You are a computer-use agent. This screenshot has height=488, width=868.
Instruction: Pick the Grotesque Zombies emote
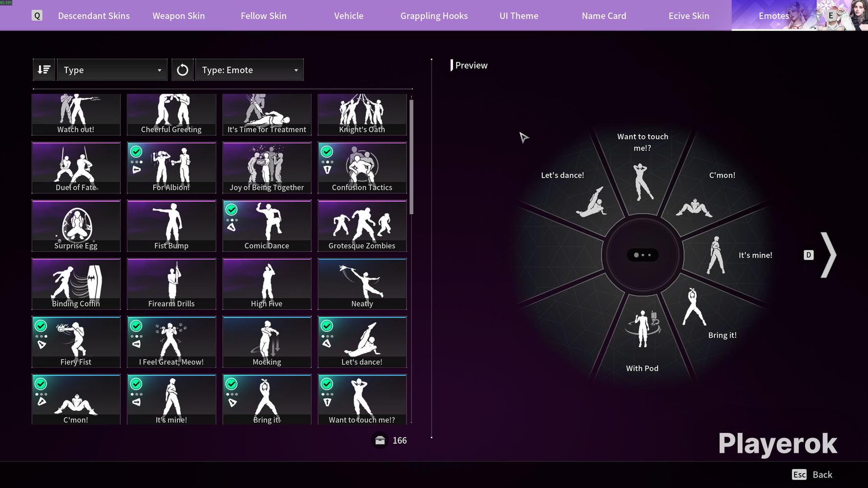coord(362,226)
